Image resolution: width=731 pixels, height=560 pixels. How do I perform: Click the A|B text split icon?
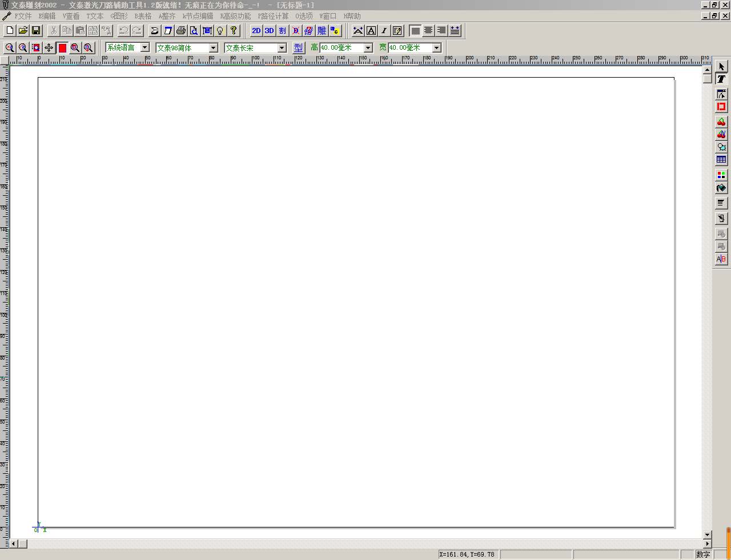[x=721, y=259]
